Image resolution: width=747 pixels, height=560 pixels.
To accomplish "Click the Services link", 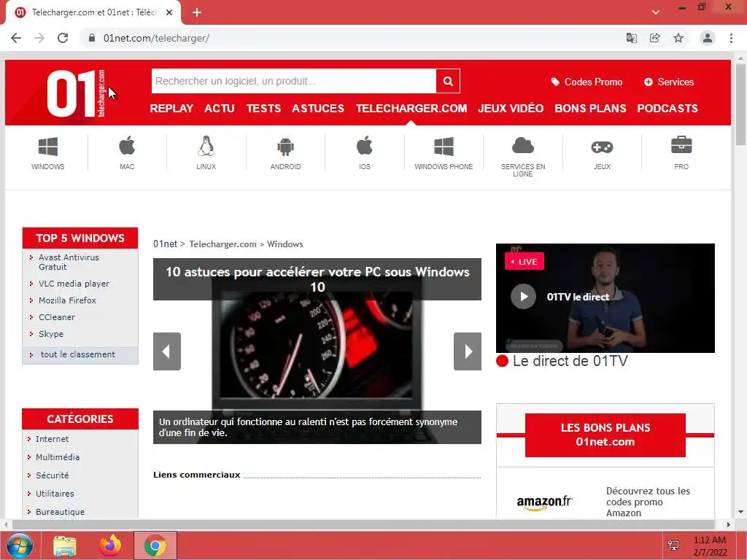I will (669, 82).
